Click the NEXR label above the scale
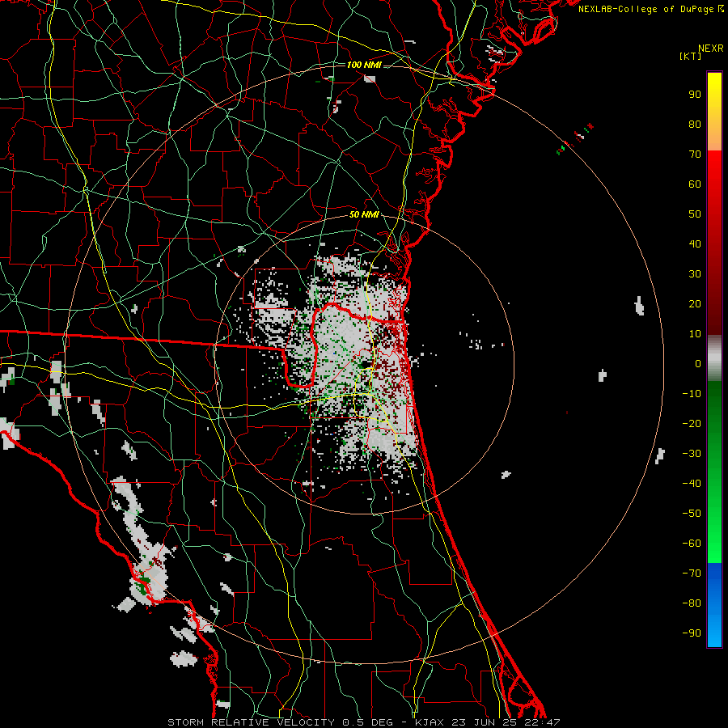This screenshot has height=728, width=728. coord(711,49)
